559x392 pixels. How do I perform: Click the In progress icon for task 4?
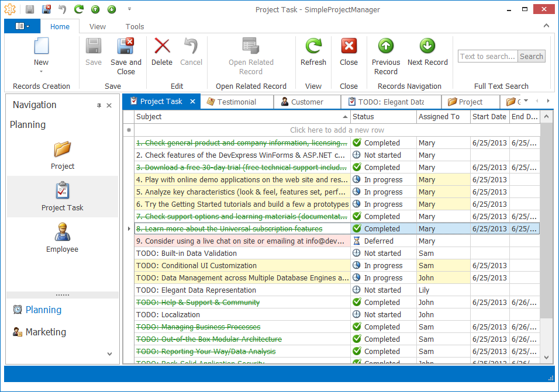pyautogui.click(x=357, y=179)
